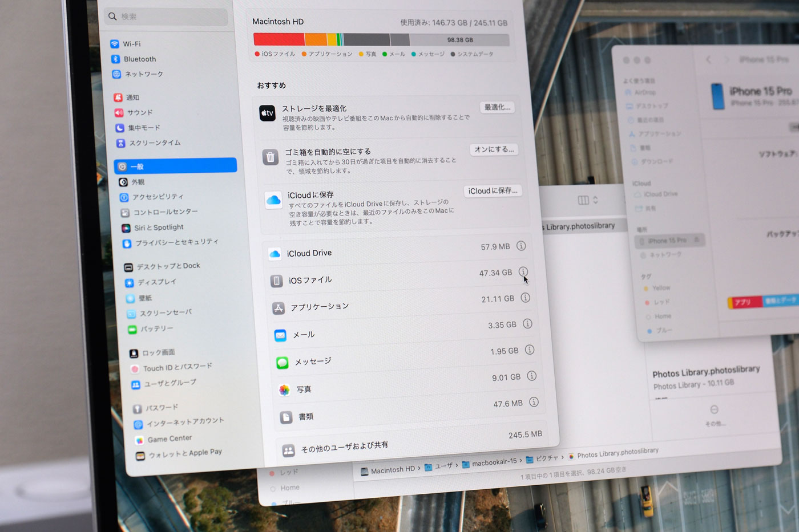Open プライバシーとセキュリティ settings

click(x=170, y=243)
